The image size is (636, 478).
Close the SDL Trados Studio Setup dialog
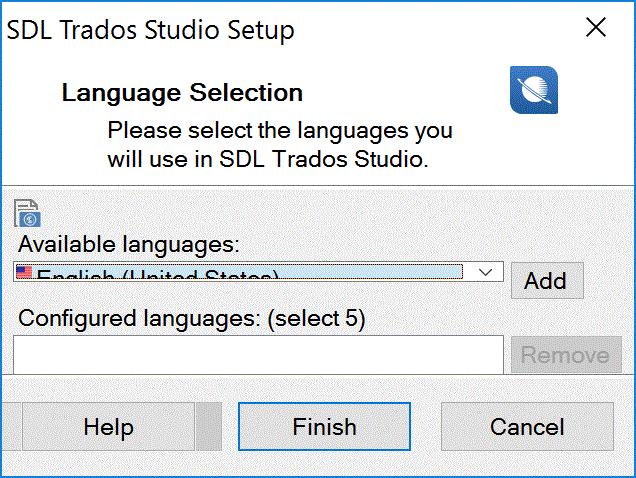596,27
